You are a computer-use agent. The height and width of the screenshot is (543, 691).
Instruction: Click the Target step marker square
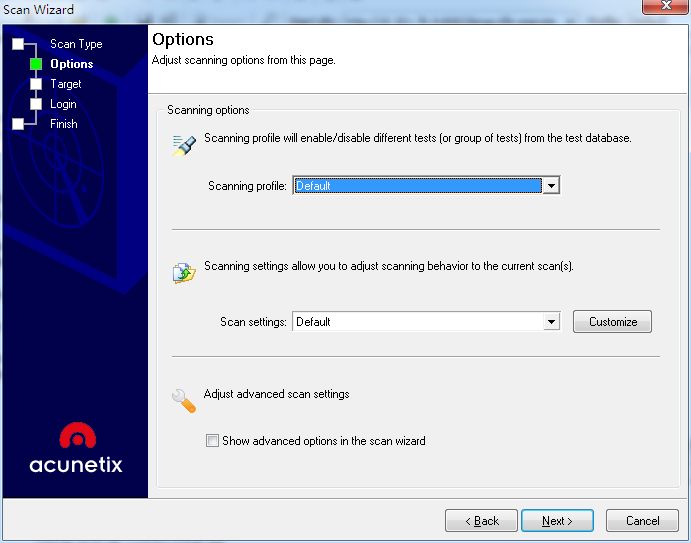[x=36, y=84]
